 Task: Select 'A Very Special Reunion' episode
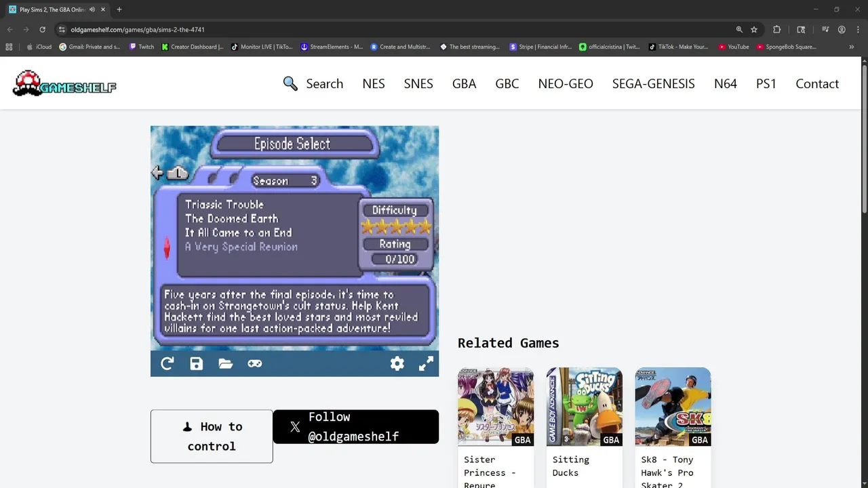(x=241, y=247)
